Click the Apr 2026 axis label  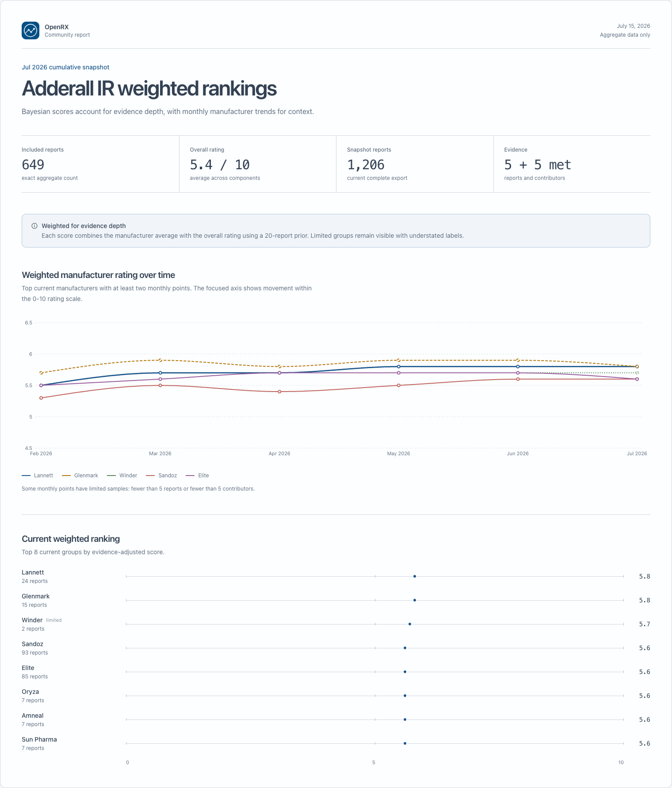tap(279, 453)
